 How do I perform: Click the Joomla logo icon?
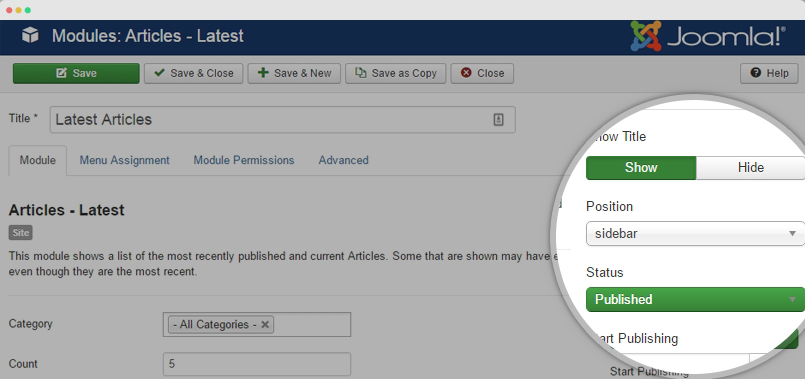[646, 36]
